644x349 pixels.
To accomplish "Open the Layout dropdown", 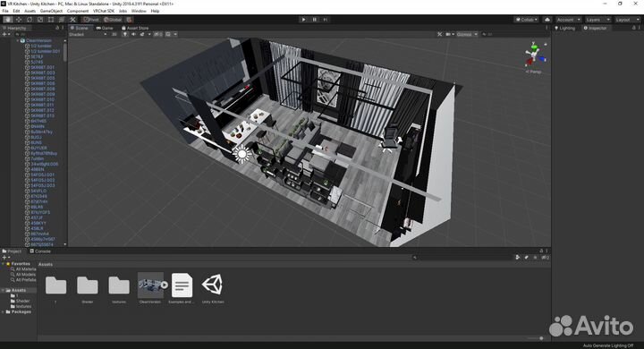I will coord(627,20).
